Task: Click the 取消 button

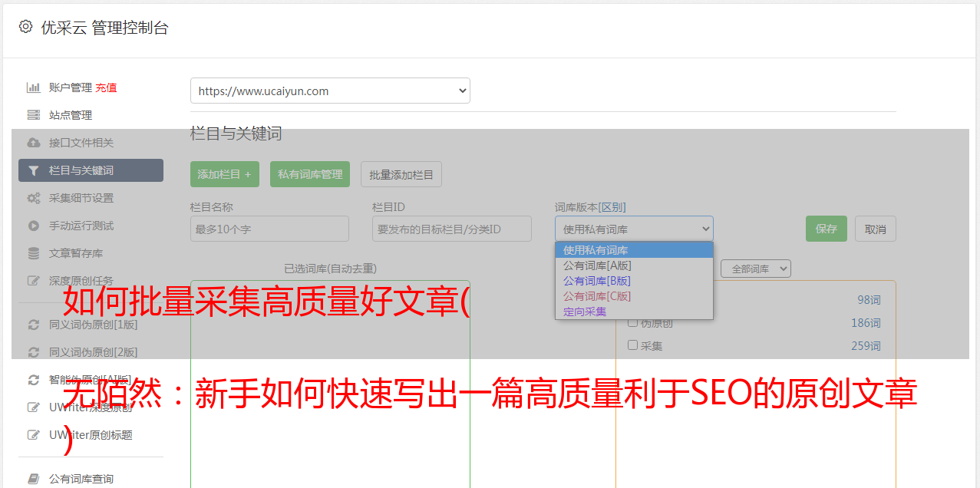Action: (x=876, y=229)
